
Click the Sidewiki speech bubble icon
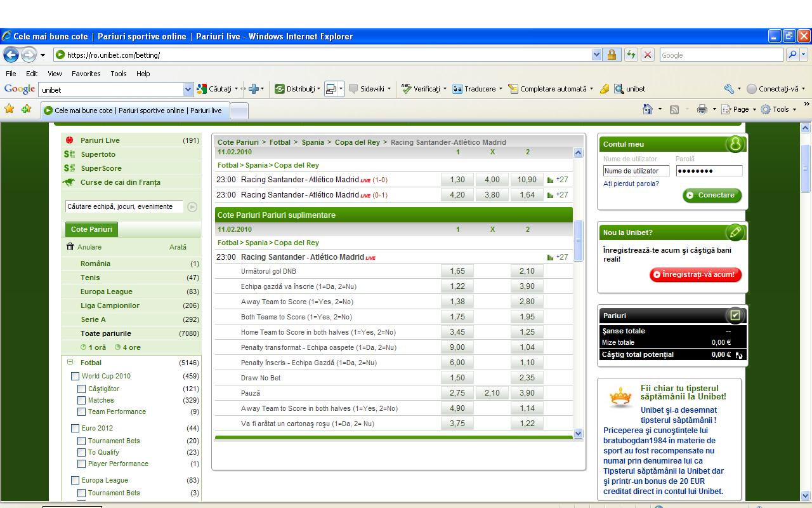353,89
